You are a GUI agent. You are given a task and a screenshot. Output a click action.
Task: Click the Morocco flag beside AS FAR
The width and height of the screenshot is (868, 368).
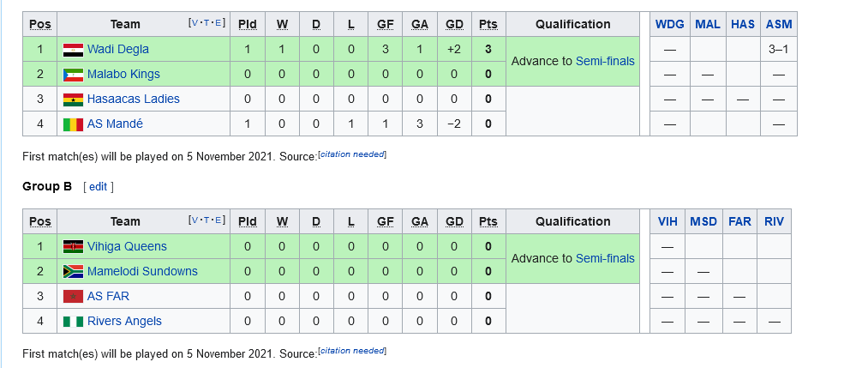click(x=73, y=297)
